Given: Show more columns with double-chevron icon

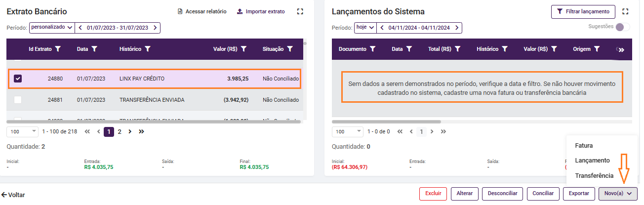Looking at the screenshot, I should pos(621,49).
